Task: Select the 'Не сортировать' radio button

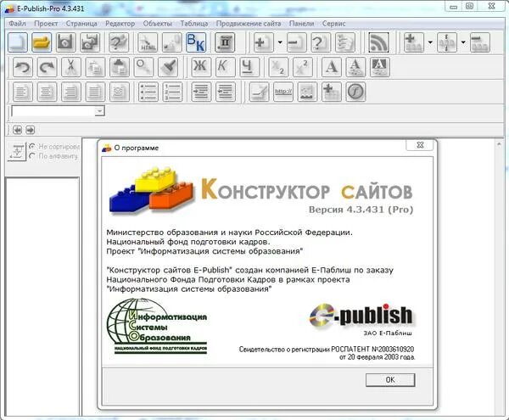Action: (32, 147)
